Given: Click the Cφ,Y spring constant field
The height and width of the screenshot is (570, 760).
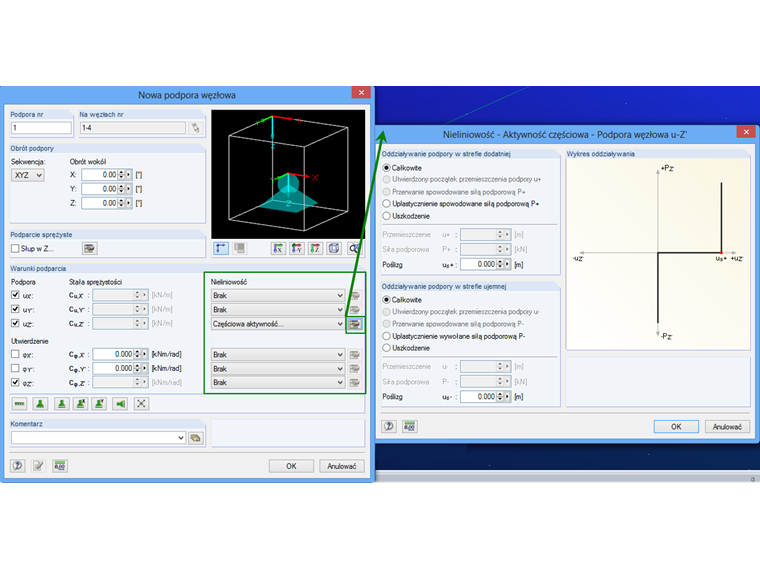Looking at the screenshot, I should (113, 368).
